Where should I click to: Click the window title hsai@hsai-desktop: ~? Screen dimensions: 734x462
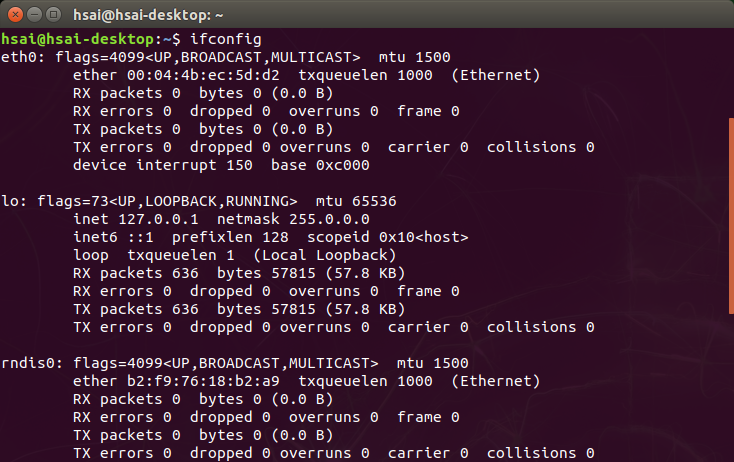(148, 15)
